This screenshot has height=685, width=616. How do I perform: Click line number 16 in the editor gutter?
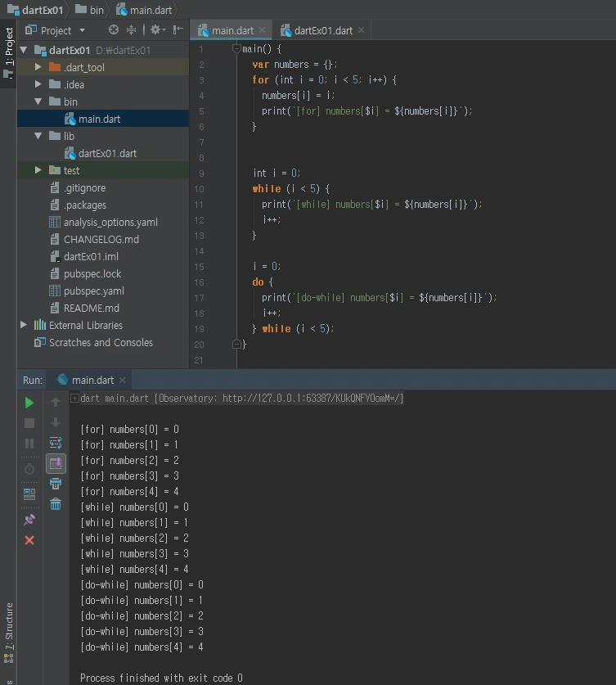coord(199,282)
